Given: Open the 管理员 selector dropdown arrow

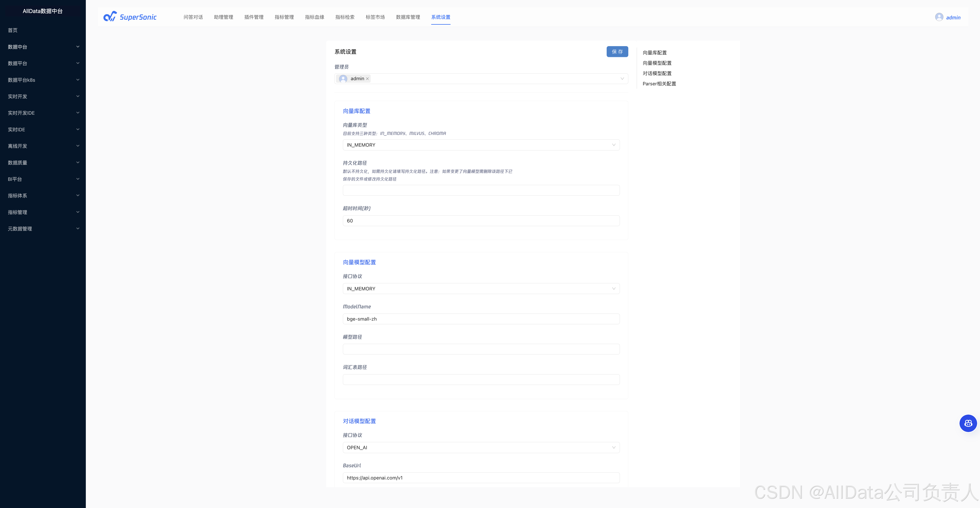Looking at the screenshot, I should coord(622,79).
